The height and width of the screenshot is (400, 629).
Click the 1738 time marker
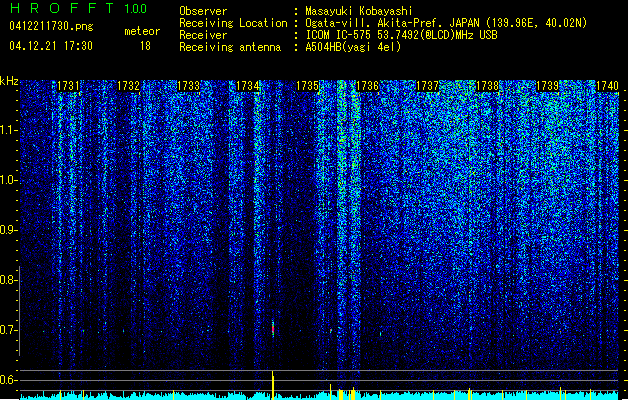(x=487, y=86)
